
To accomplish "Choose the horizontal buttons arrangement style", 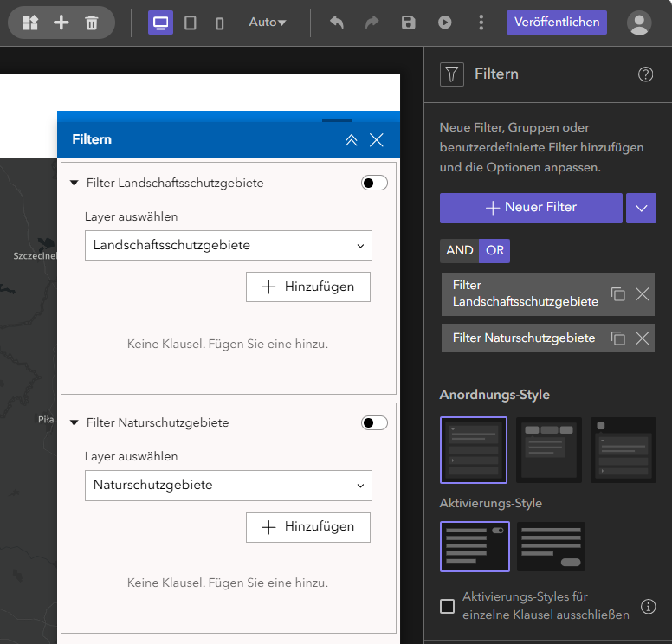I will [x=548, y=450].
